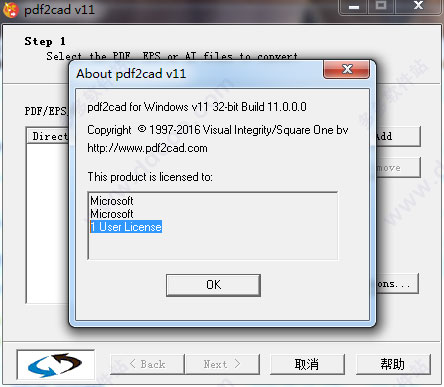Click the Step 1 heading text

(45, 41)
